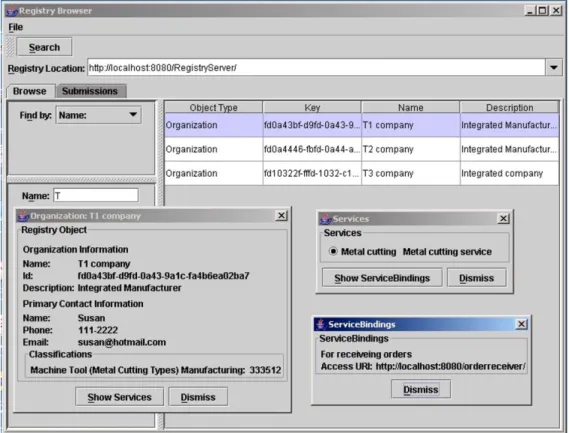Click the susan@hotmail.com email text
This screenshot has width=569, height=433.
[122, 342]
